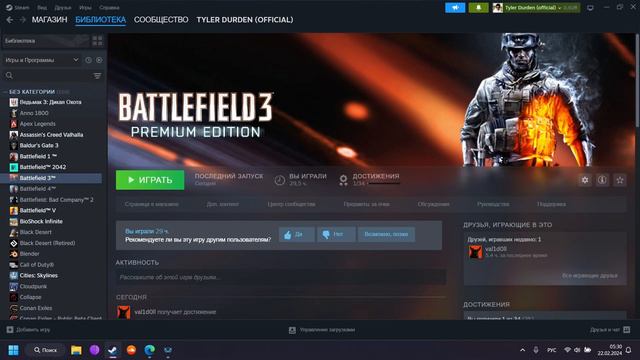Select Anno 1800 in library list
Image resolution: width=640 pixels, height=360 pixels.
click(x=34, y=113)
